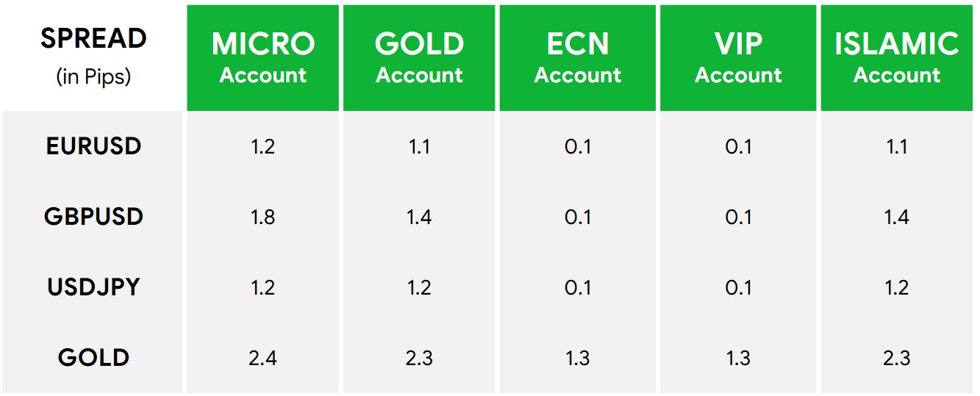980x396 pixels.
Task: Select the GOLD Account column header
Action: coord(419,58)
